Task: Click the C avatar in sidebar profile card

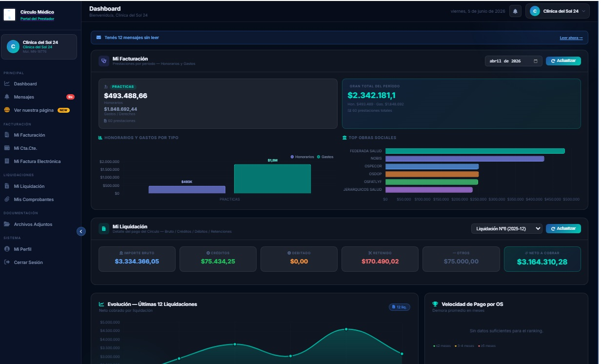Action: (12, 46)
